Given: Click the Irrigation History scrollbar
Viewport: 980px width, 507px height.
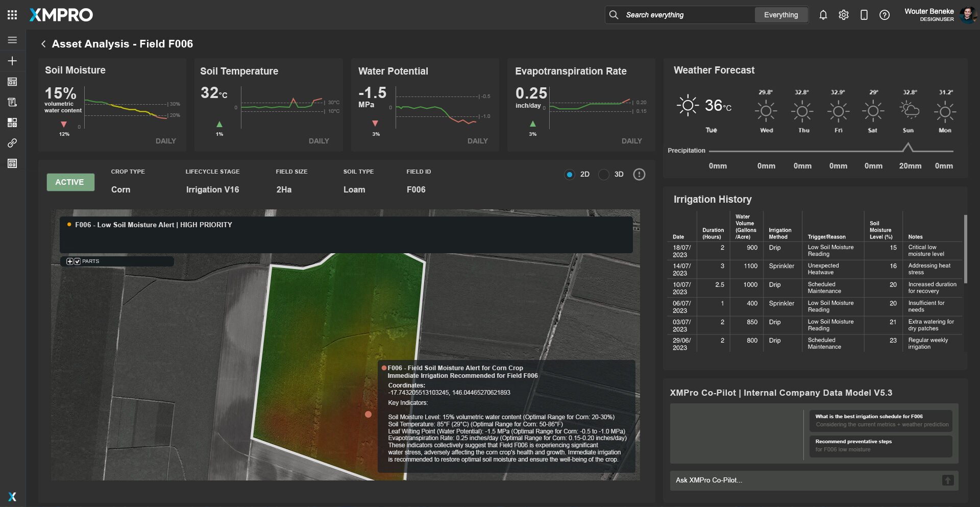Looking at the screenshot, I should pos(965,249).
